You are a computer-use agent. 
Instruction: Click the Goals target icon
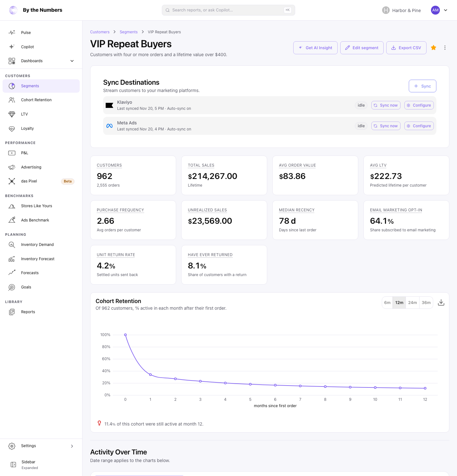[12, 287]
